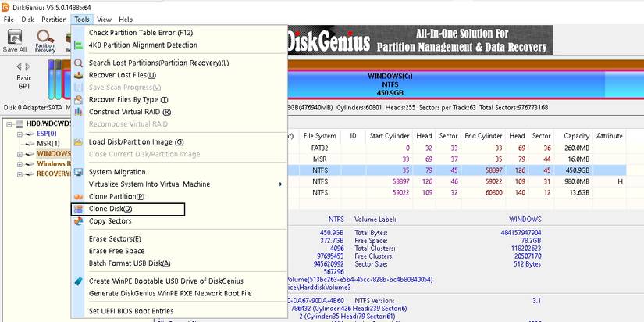Screen dimensions: 644x322
Task: Collapse the HD0:WDCWD disk tree node
Action: pos(9,123)
